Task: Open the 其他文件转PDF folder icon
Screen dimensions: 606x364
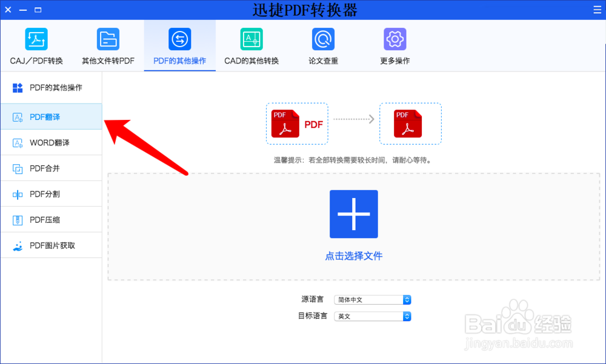Action: point(108,39)
